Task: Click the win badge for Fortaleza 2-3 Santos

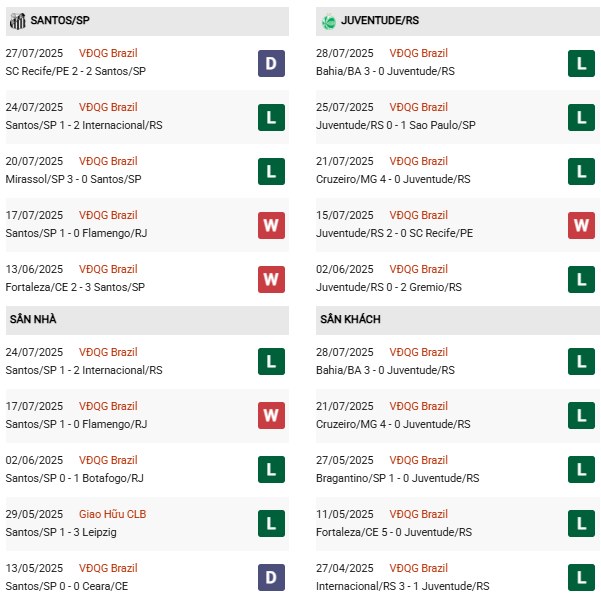Action: 270,279
